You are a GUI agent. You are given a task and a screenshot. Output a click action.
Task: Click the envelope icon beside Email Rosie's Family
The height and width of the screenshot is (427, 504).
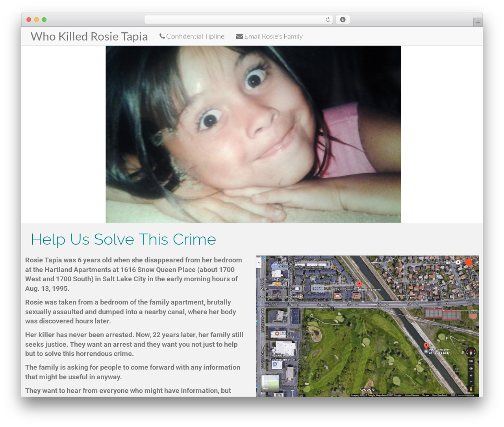click(x=239, y=36)
